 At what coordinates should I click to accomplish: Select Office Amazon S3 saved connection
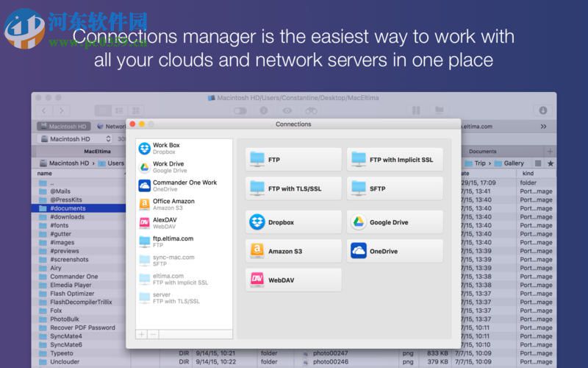tap(184, 205)
